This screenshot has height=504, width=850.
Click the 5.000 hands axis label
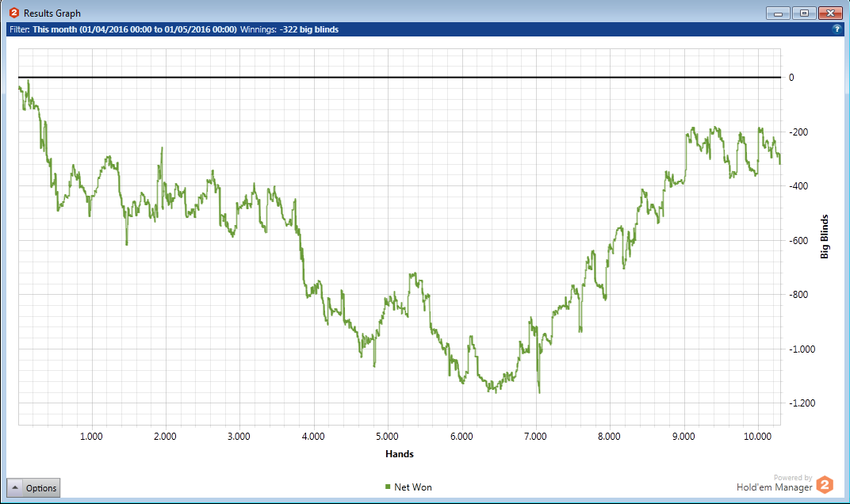point(387,437)
